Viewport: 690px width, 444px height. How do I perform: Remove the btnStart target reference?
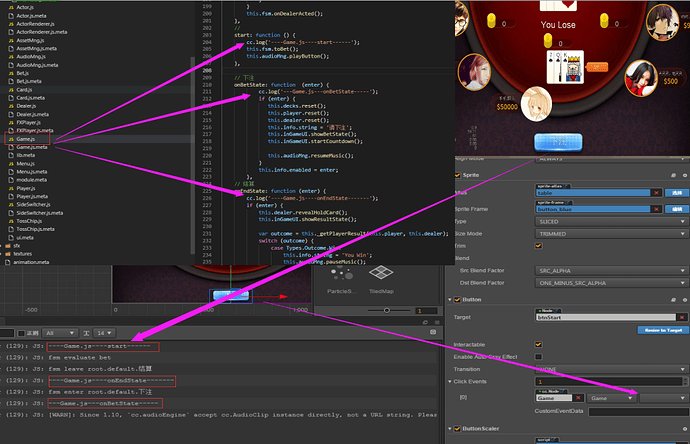[682, 317]
